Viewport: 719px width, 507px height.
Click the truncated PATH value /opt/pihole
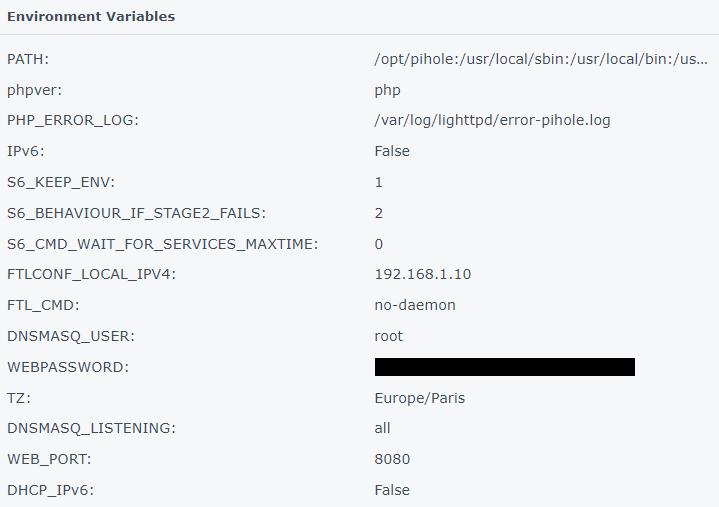[x=541, y=59]
